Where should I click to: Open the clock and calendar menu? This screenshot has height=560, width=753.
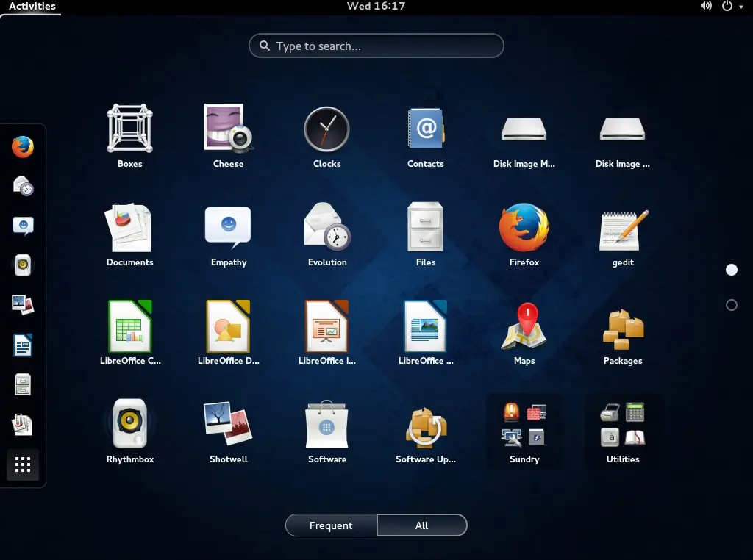click(376, 6)
